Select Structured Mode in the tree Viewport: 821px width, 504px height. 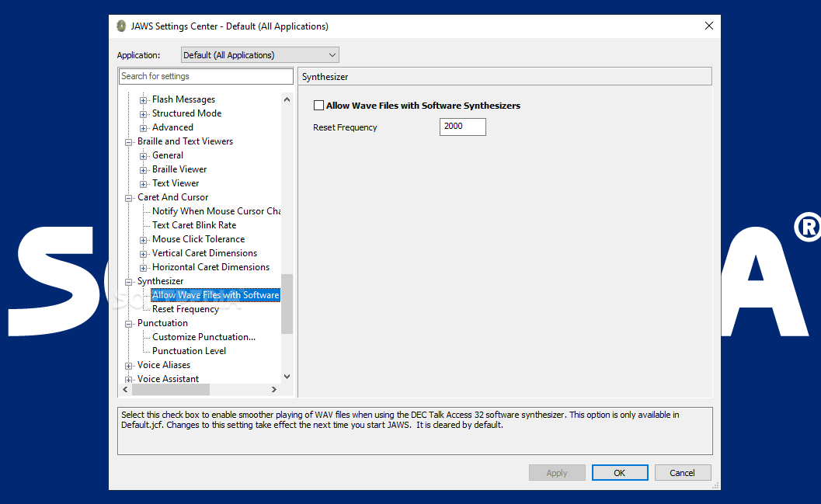click(x=186, y=113)
